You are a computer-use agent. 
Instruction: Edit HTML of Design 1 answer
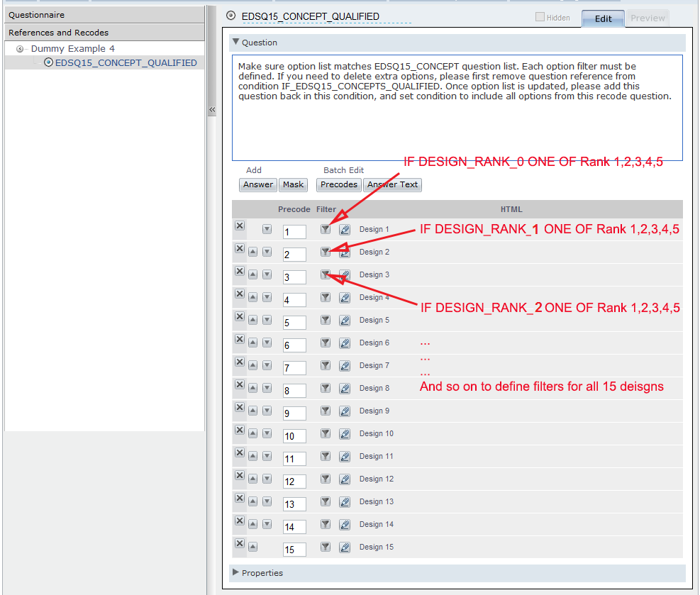tap(345, 230)
